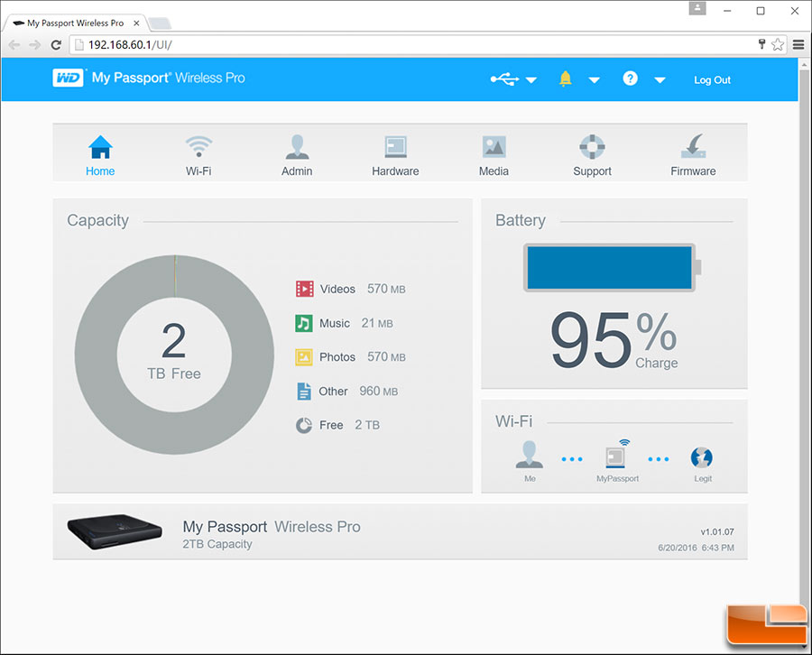Image resolution: width=812 pixels, height=655 pixels.
Task: Click the WD logo
Action: [68, 78]
